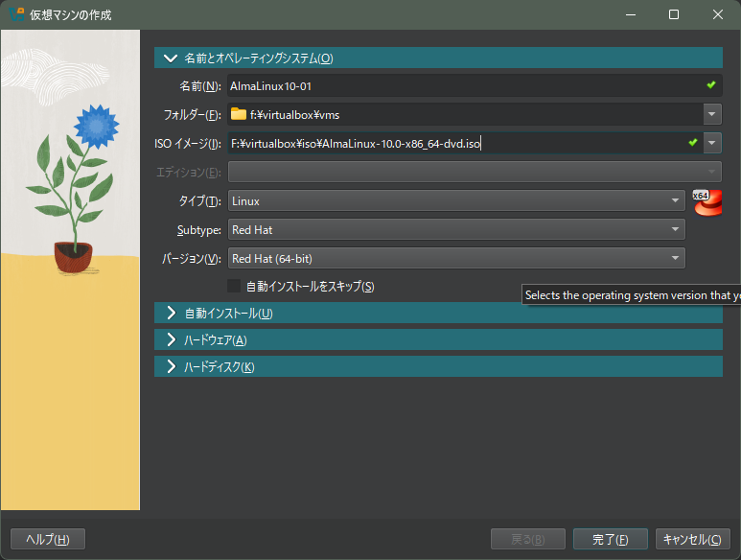Viewport: 741px width, 560px height.
Task: Click the ヘルプ(H) help button
Action: [48, 539]
